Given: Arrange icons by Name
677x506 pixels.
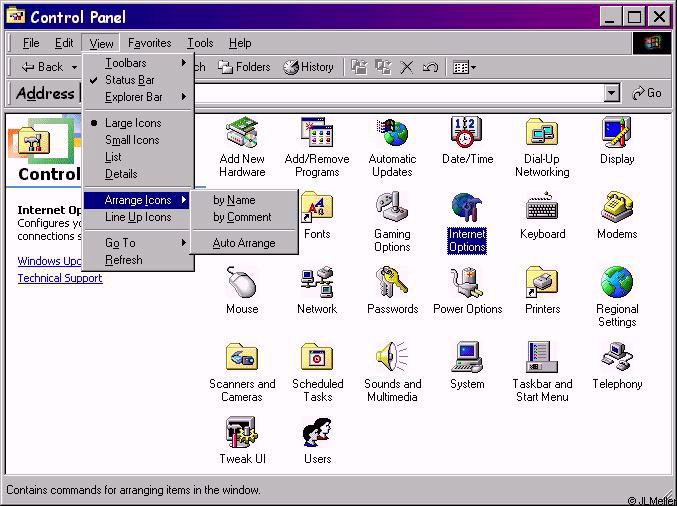Looking at the screenshot, I should (x=244, y=200).
